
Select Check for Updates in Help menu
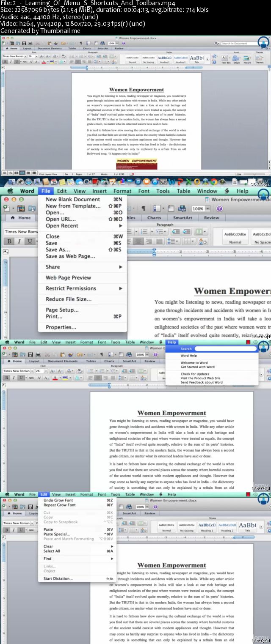coord(195,374)
